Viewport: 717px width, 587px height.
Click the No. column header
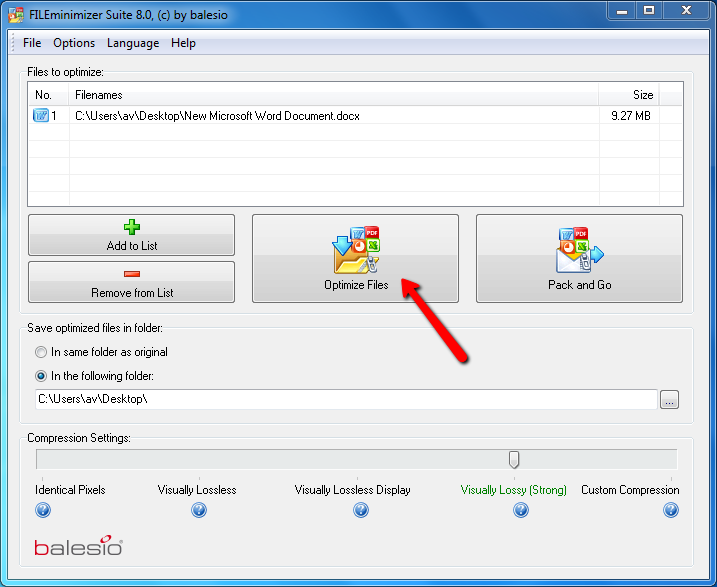click(x=48, y=95)
